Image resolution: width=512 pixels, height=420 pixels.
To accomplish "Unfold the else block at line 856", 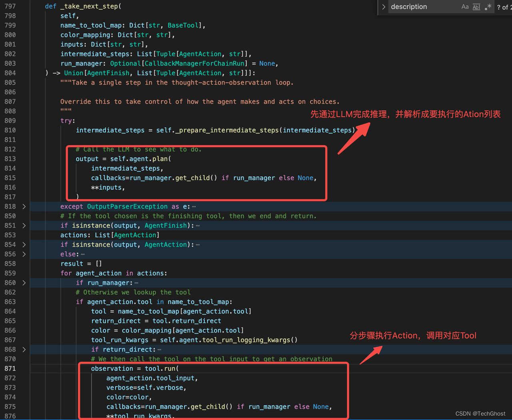I will pos(24,254).
